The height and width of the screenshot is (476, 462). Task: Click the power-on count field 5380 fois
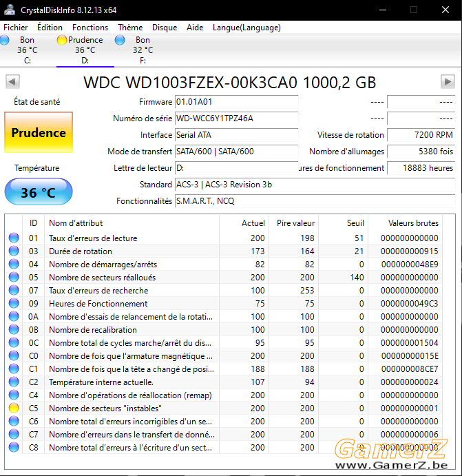point(421,152)
